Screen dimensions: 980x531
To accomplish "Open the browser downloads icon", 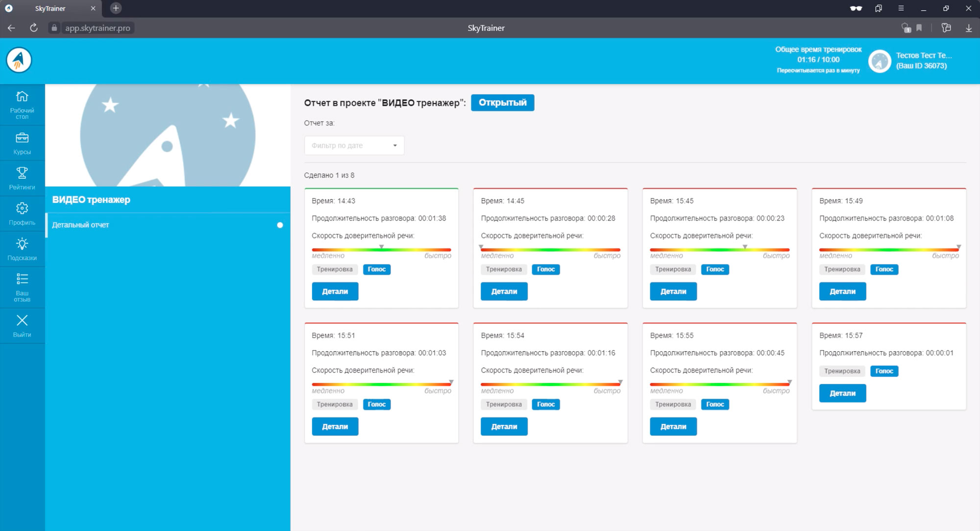I will 969,28.
